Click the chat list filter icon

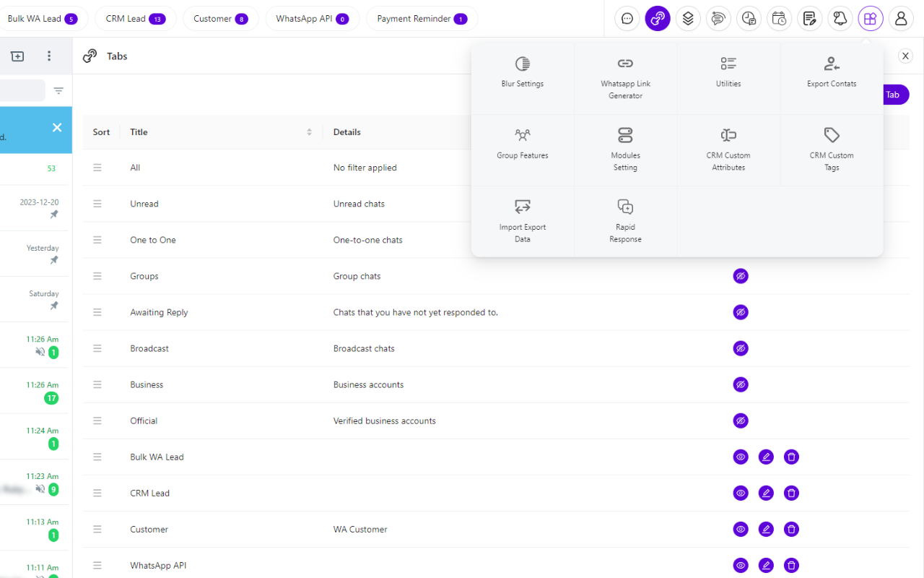coord(58,90)
